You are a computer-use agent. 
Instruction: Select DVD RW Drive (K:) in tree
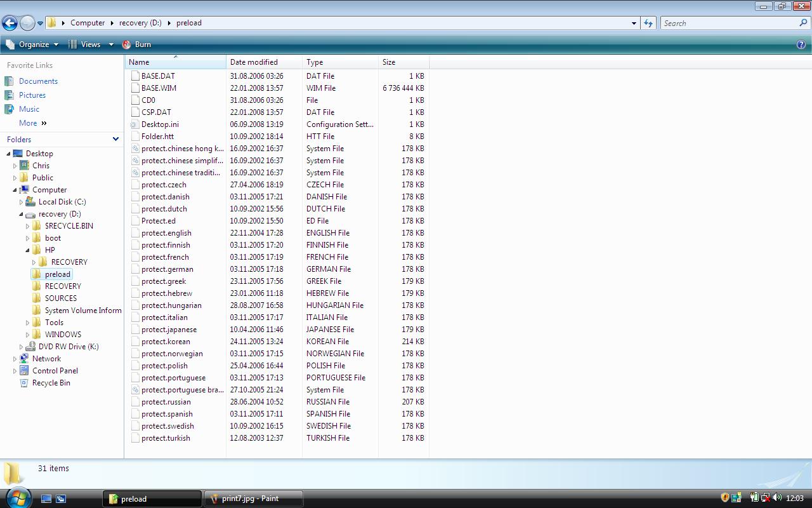(x=69, y=347)
